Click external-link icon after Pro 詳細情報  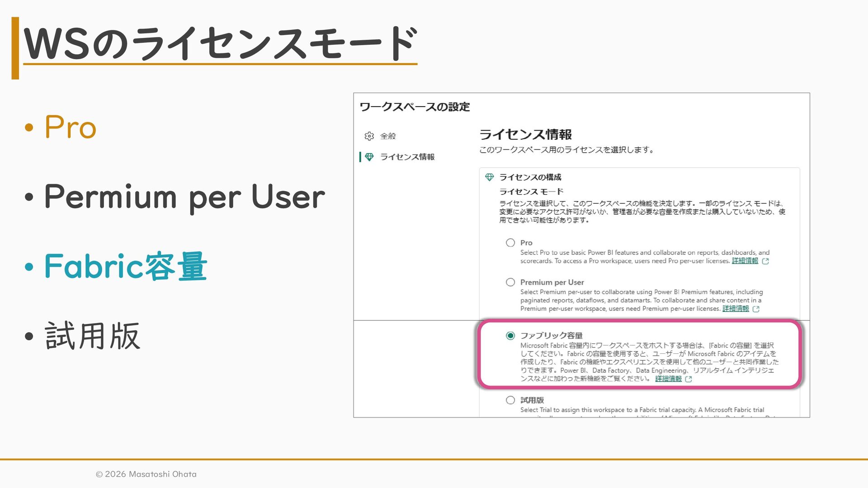(765, 261)
